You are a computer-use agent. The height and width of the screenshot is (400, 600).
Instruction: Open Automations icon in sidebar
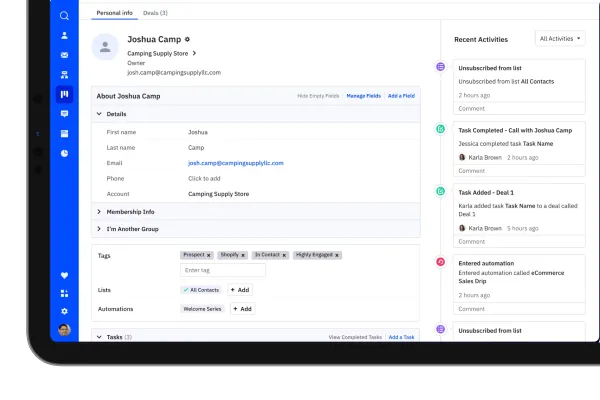point(64,75)
